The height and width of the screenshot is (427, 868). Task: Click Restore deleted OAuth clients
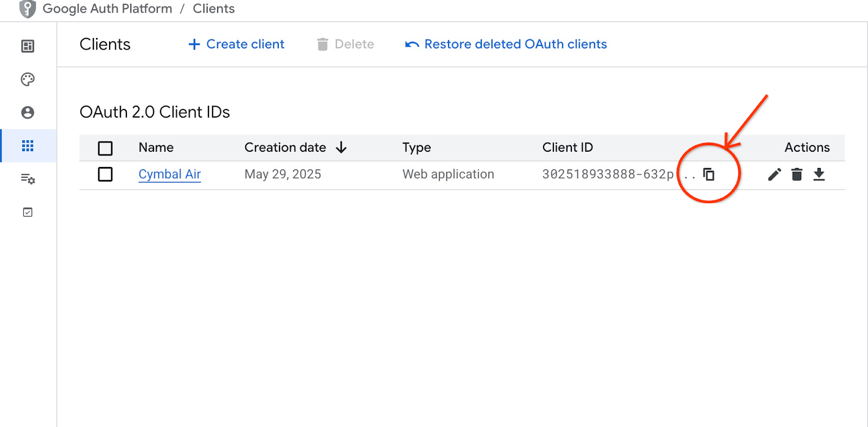tap(506, 44)
